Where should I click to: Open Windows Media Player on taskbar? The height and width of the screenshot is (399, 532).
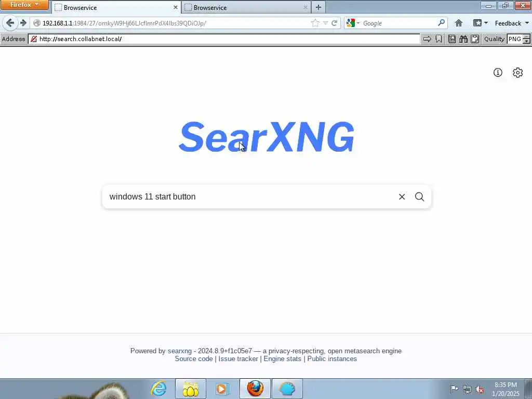point(222,389)
